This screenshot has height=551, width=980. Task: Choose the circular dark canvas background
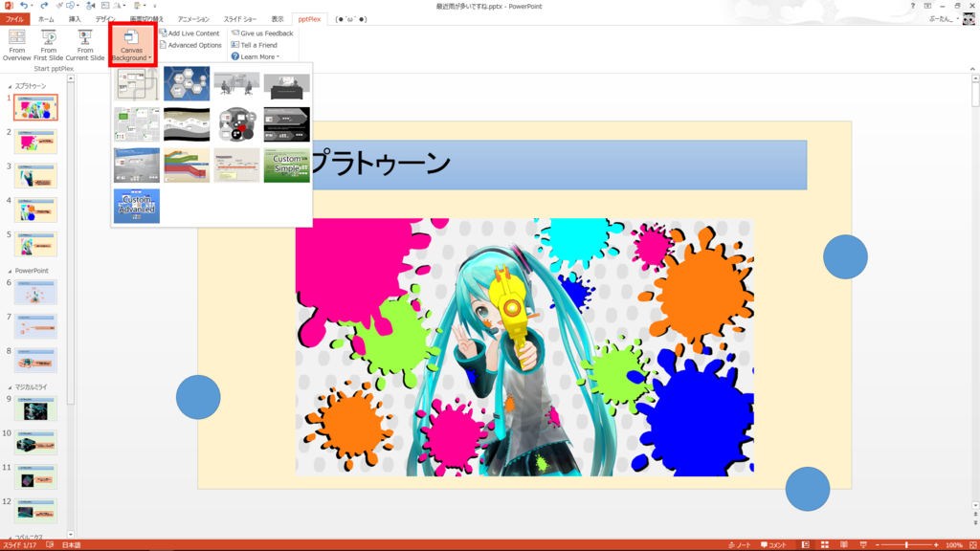pyautogui.click(x=237, y=124)
